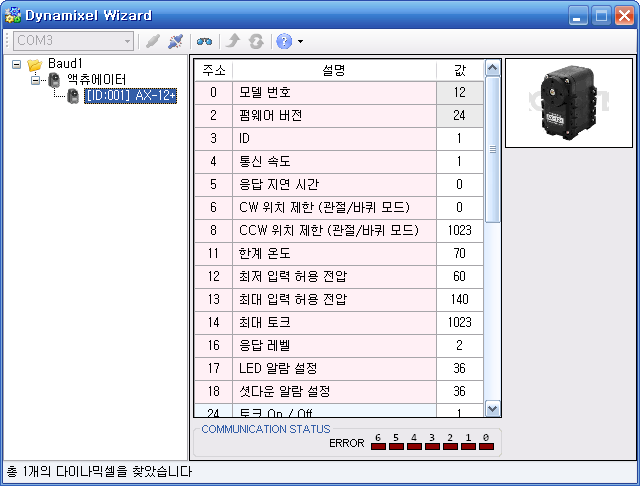Click the Baud1 folder icon
Viewport: 640px width, 486px height.
point(35,65)
